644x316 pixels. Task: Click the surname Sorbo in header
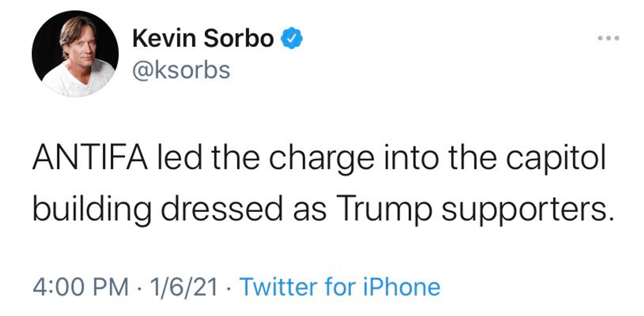(239, 38)
